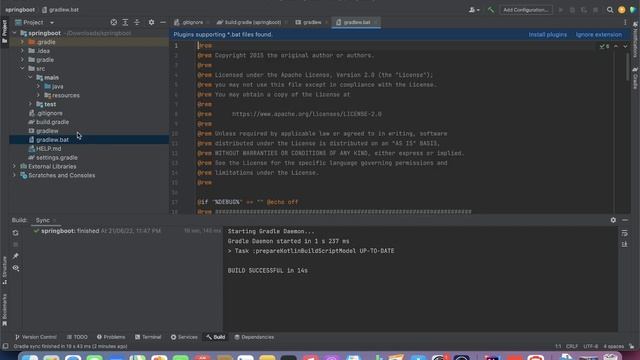640x360 pixels.
Task: Click scroll to end in Build output
Action: coord(624,244)
